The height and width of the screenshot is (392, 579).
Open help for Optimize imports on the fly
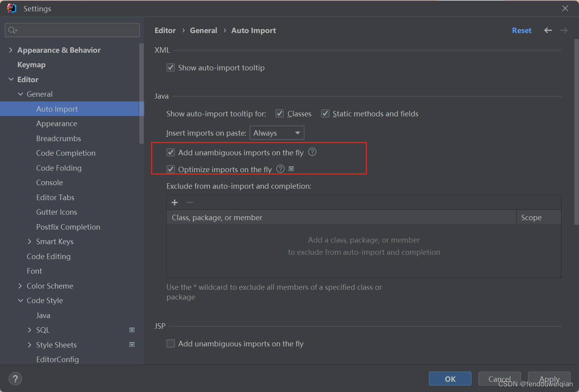[280, 169]
